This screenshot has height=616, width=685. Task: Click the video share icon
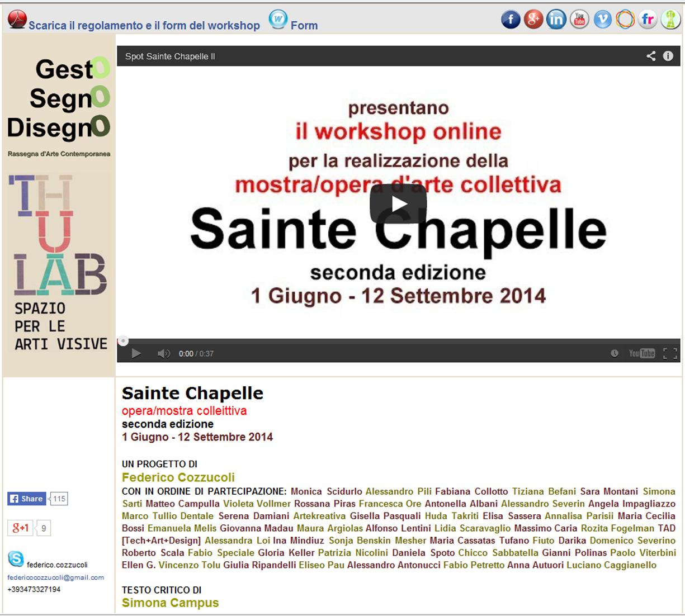(x=651, y=56)
